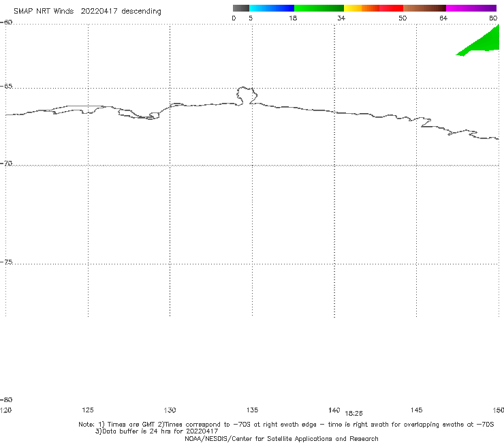The width and height of the screenshot is (504, 443).
Task: Select the green 18-34 segment of the color bar
Action: coord(319,8)
